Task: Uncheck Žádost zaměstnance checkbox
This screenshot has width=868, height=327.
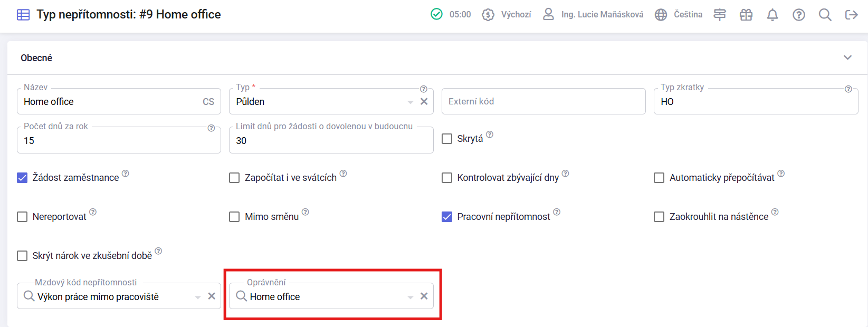Action: [x=22, y=178]
